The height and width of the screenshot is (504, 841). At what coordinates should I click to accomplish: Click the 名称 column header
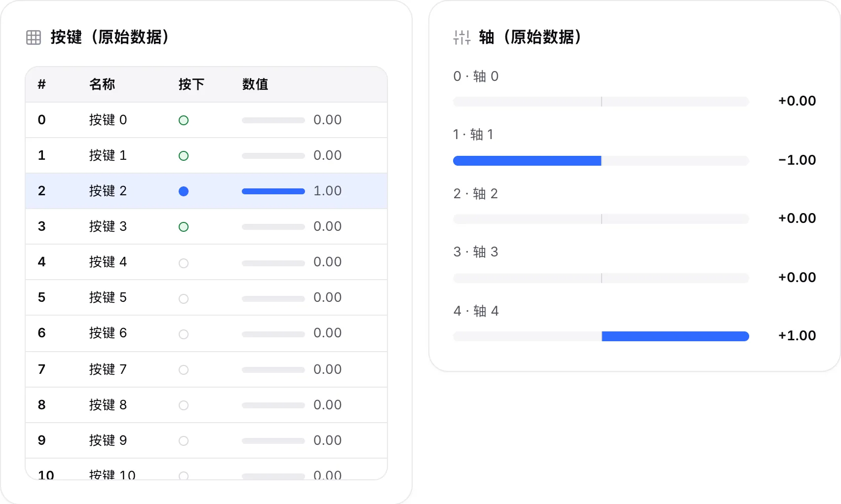pyautogui.click(x=102, y=84)
